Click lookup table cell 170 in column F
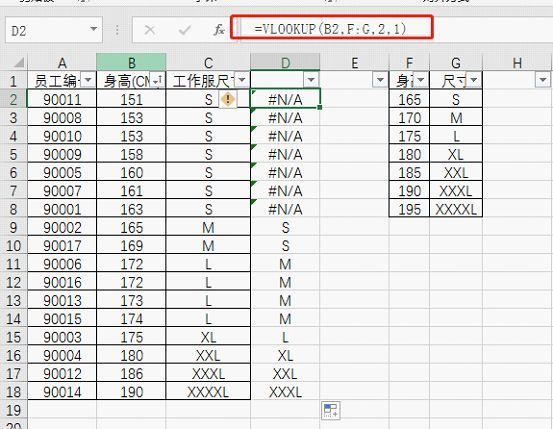 [x=409, y=117]
